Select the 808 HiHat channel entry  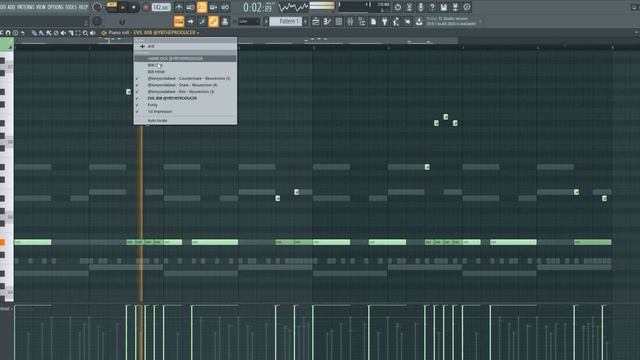(185, 71)
